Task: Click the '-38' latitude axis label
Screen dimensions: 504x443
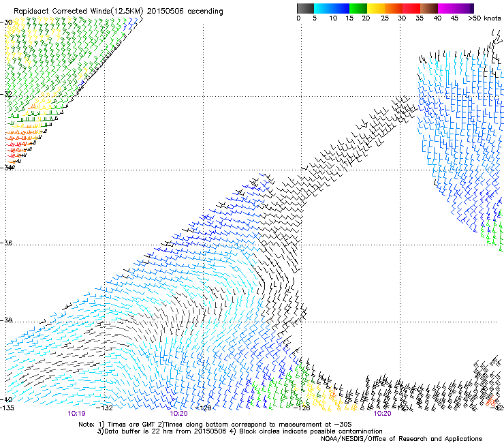Action: coord(6,320)
